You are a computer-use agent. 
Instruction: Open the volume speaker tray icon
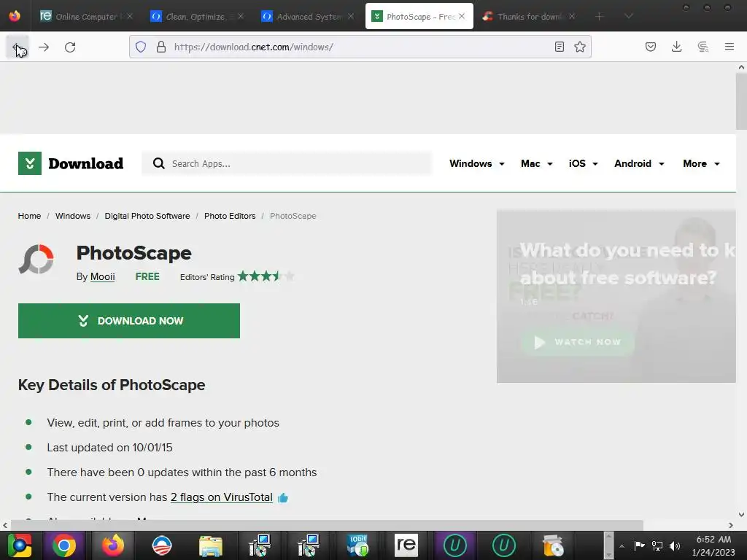click(675, 545)
